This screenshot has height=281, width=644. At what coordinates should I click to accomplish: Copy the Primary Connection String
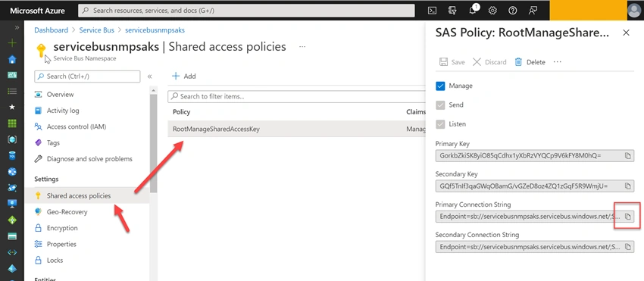(627, 216)
